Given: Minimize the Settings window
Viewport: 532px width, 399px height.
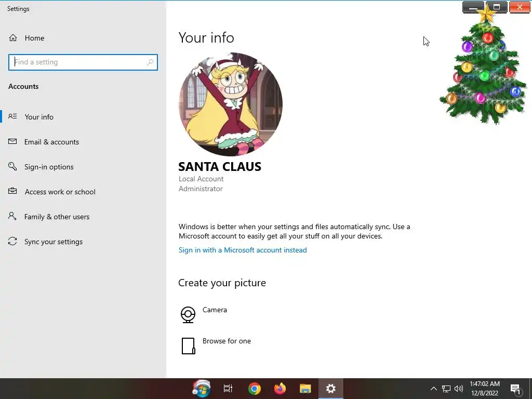Looking at the screenshot, I should 474,7.
